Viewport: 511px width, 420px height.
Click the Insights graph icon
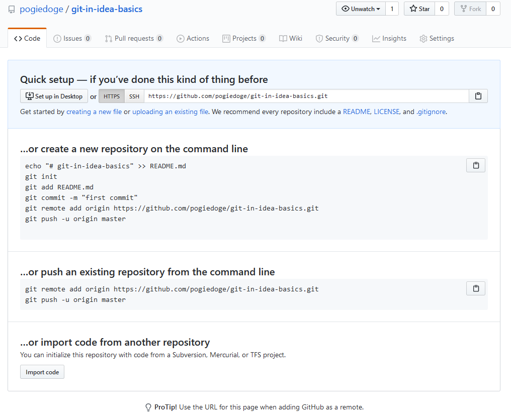pos(376,39)
